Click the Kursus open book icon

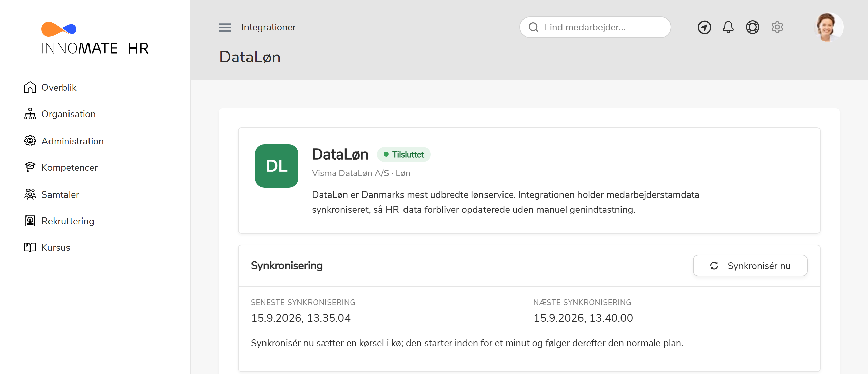click(x=30, y=247)
